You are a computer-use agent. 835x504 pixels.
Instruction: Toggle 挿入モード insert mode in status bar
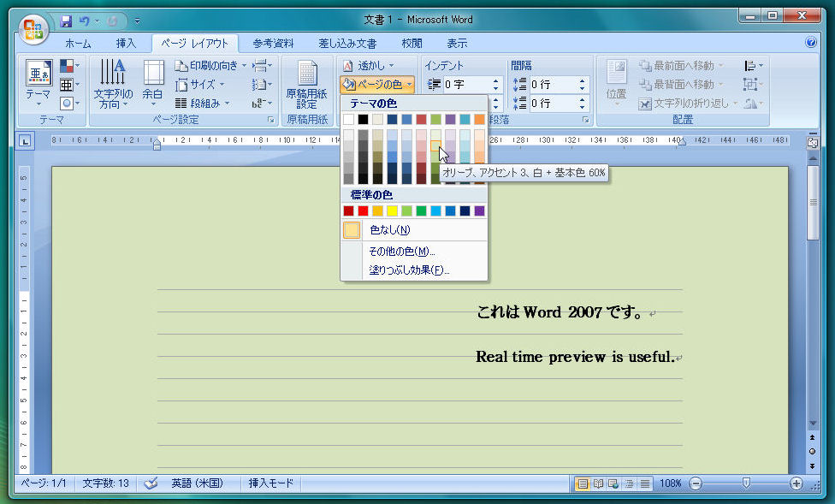point(270,483)
